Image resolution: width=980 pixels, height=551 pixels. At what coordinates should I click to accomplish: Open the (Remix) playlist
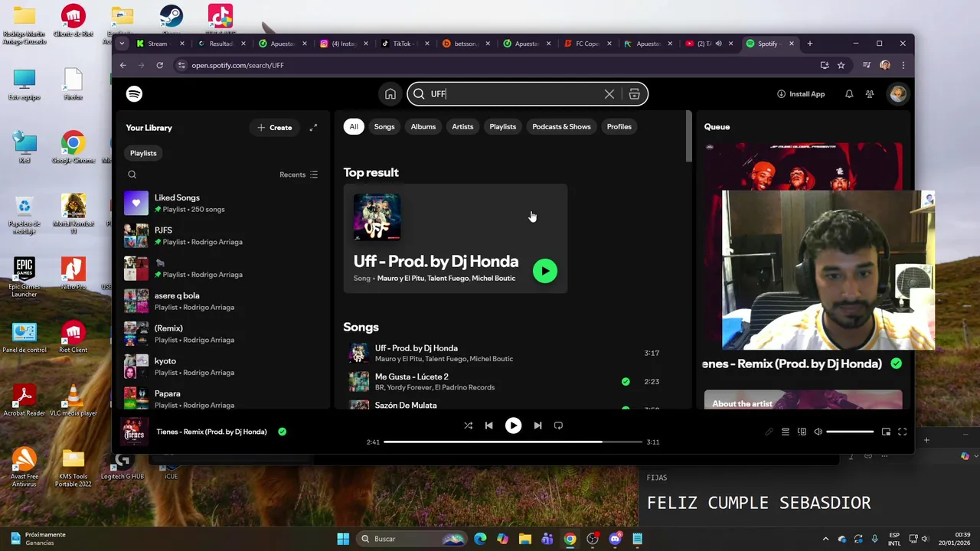pos(222,334)
